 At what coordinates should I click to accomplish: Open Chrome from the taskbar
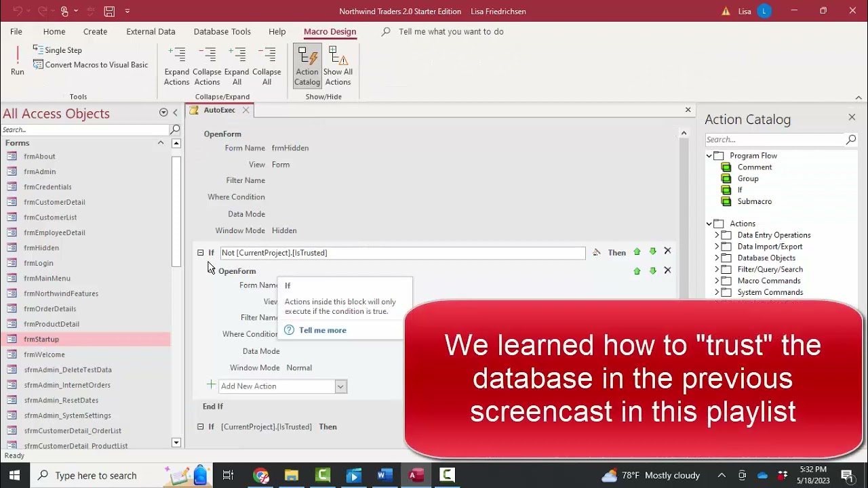tap(260, 475)
